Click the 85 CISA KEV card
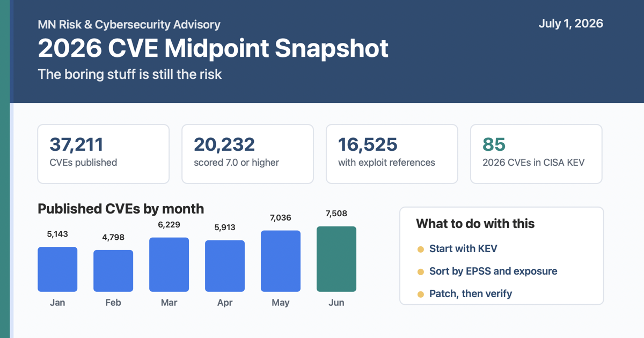 537,154
